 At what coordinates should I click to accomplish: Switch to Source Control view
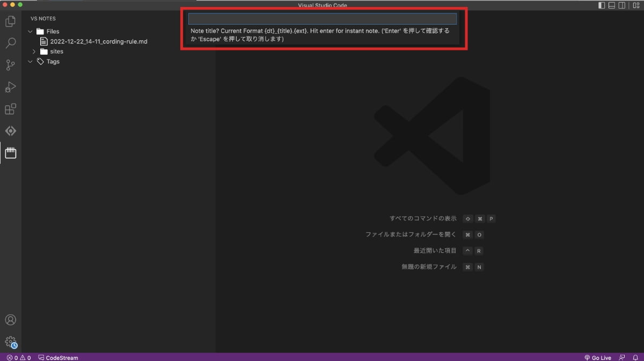coord(10,65)
